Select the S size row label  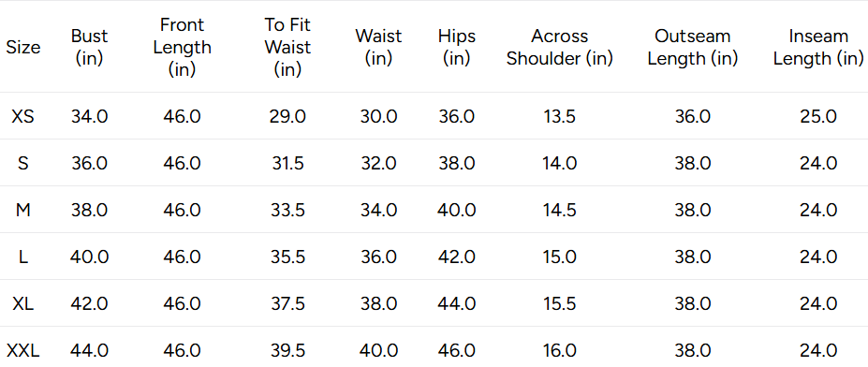(23, 163)
